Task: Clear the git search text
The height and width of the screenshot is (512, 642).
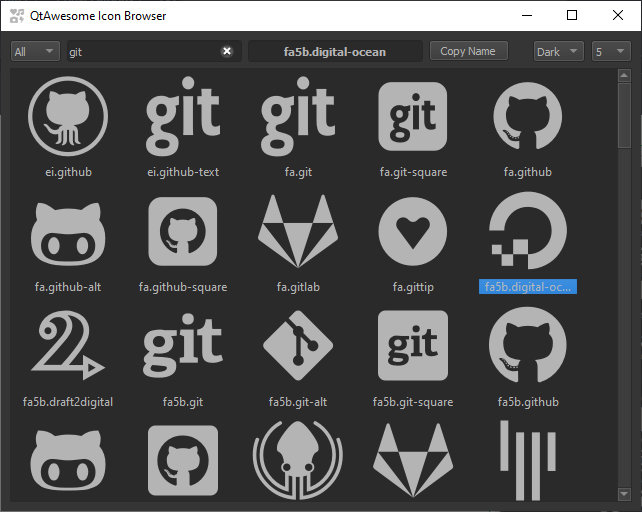Action: (227, 51)
